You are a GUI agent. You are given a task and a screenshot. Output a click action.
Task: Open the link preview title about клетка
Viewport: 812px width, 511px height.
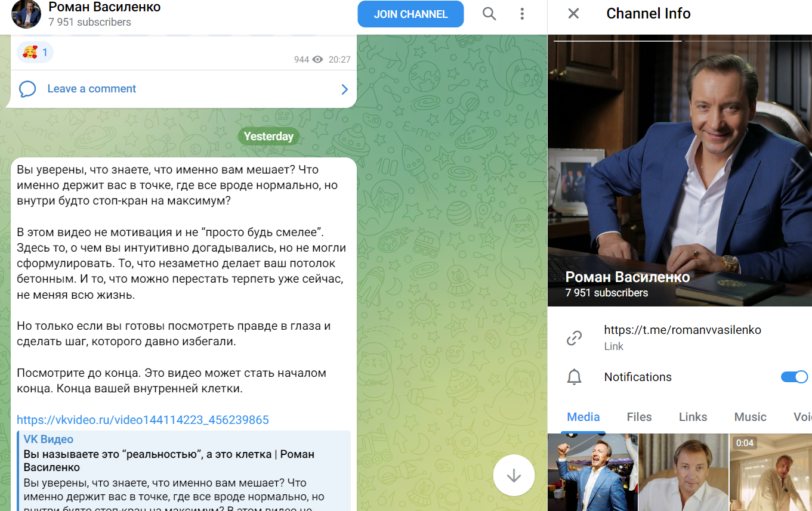tap(169, 461)
